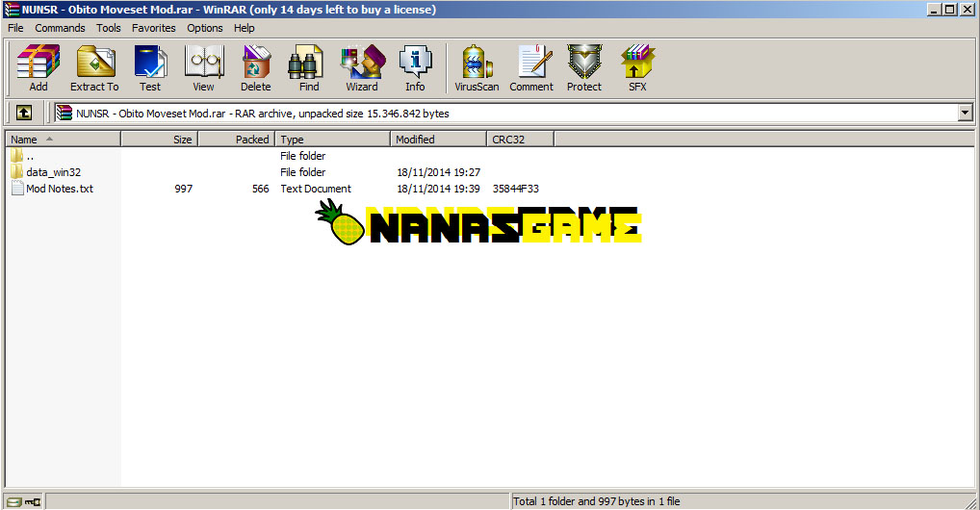980x510 pixels.
Task: Click the '..' parent folder entry text
Action: tap(30, 156)
